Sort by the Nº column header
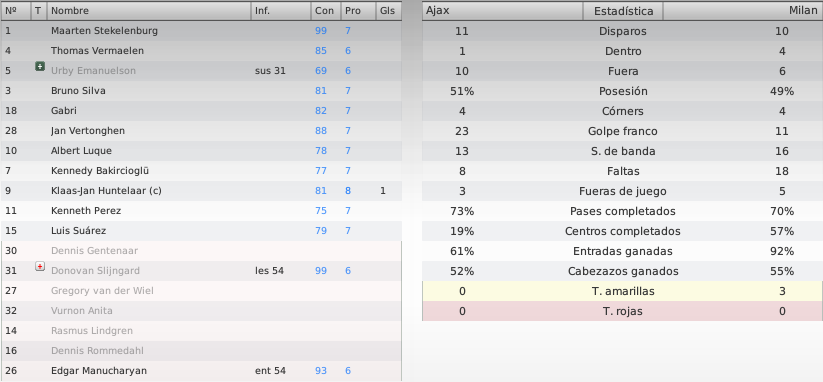This screenshot has height=382, width=823. pos(16,10)
